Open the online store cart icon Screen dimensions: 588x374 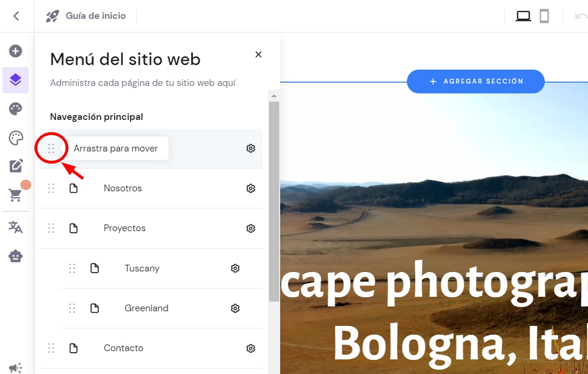coord(16,195)
